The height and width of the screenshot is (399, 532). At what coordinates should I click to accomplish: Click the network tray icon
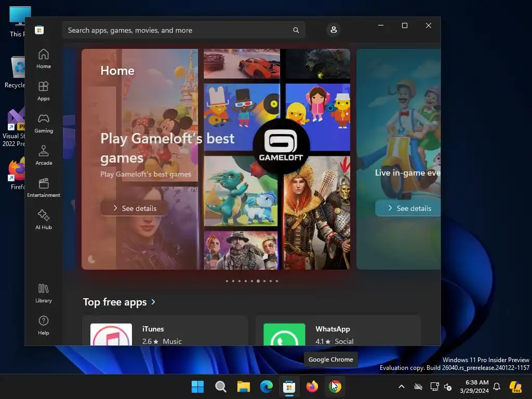(x=434, y=387)
